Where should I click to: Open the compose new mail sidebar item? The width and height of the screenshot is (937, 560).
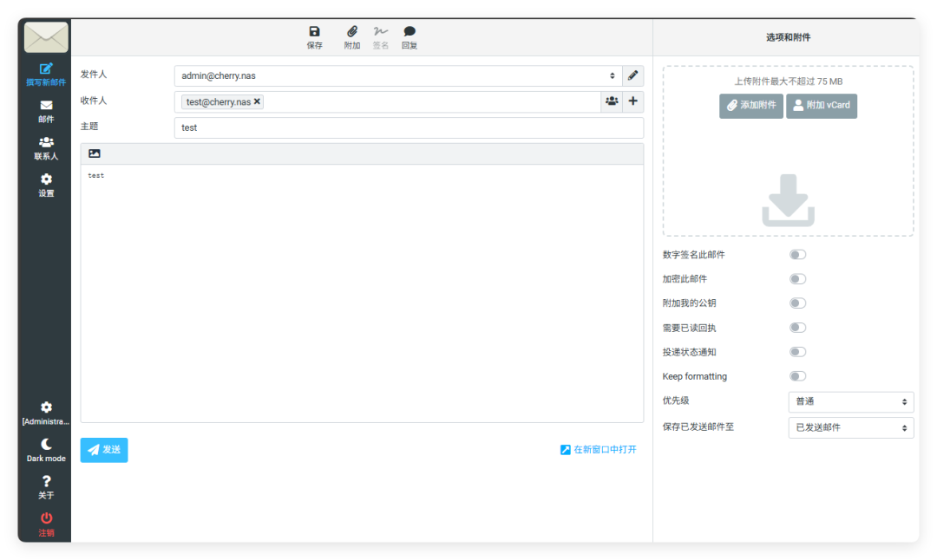point(46,75)
